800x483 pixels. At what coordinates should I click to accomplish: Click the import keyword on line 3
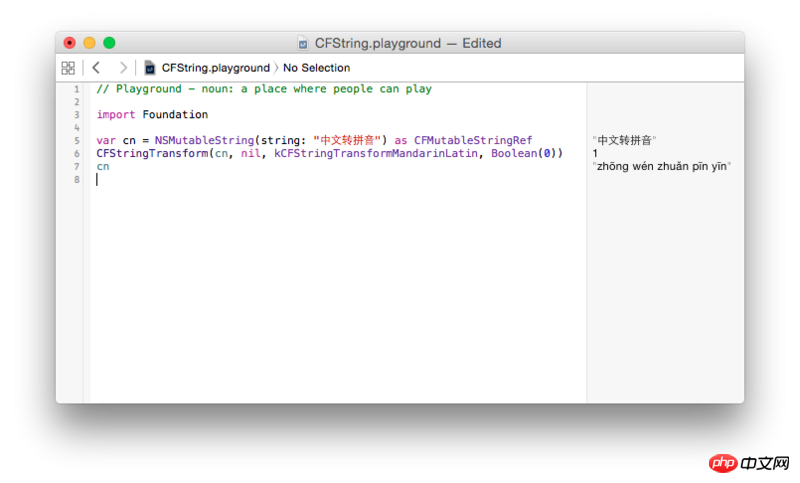tap(116, 115)
